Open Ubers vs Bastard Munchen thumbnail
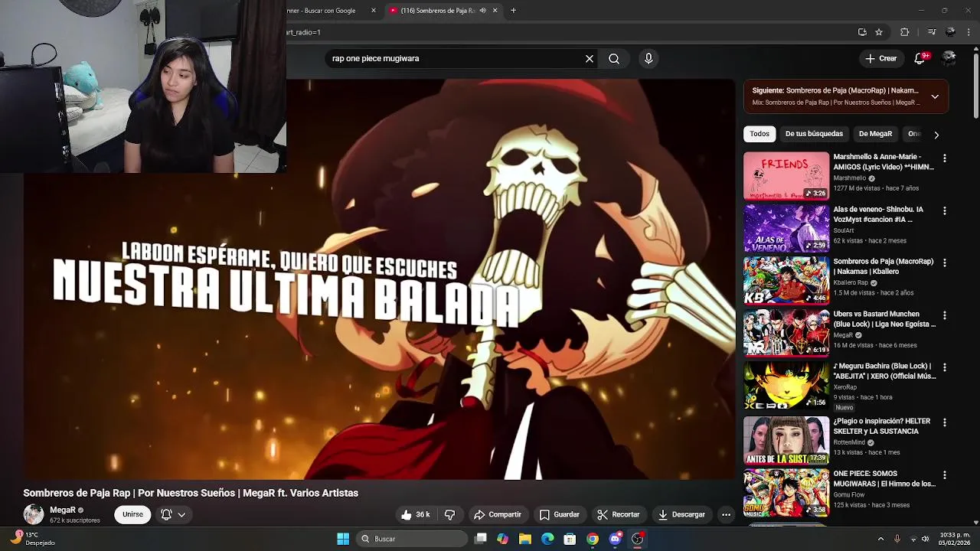 coord(786,333)
